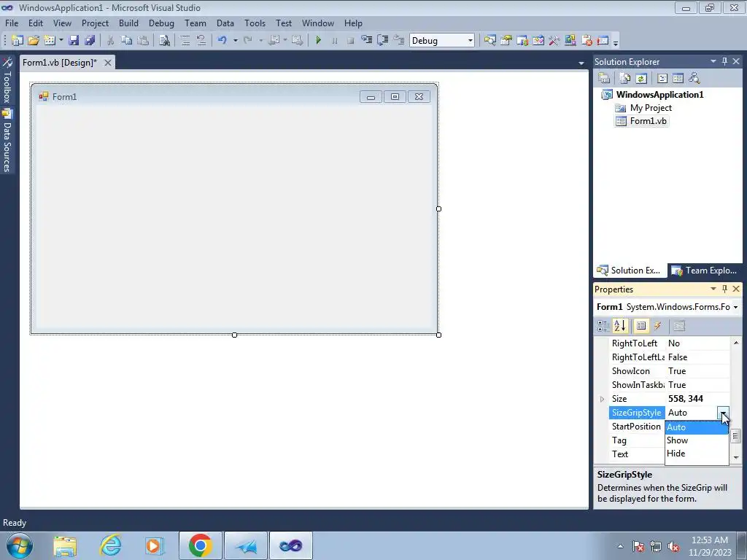The width and height of the screenshot is (747, 560).
Task: Expand the Size property row
Action: (x=602, y=399)
